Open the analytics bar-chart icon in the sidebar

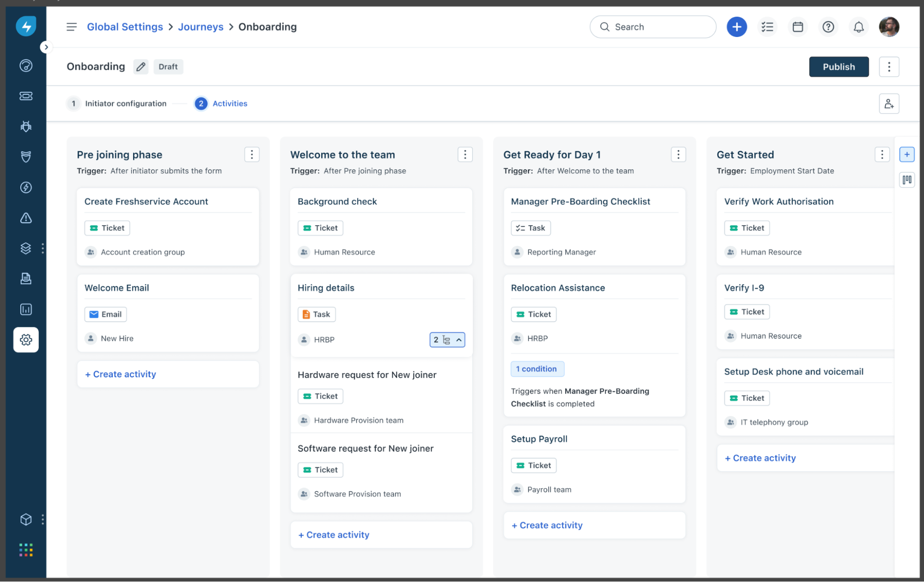[26, 309]
